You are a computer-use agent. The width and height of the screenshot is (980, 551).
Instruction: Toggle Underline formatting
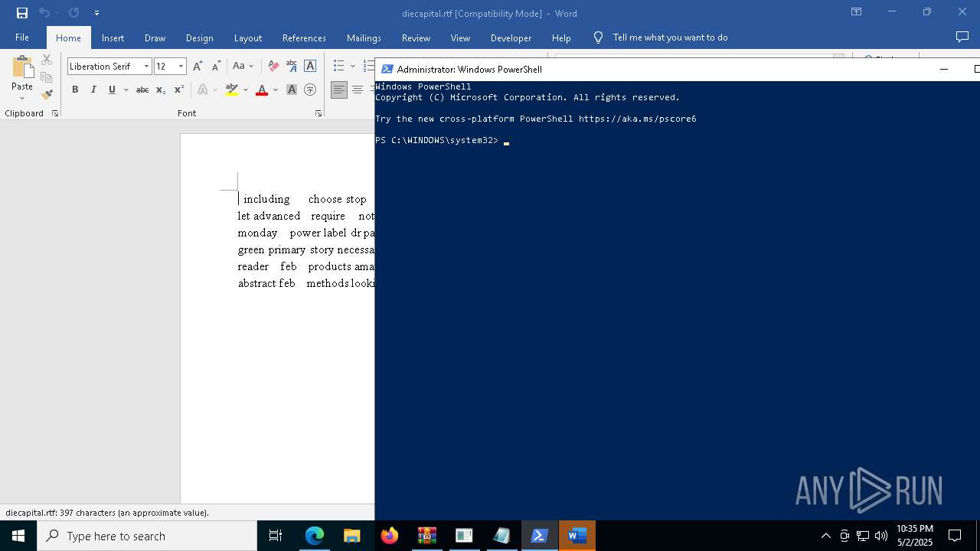[112, 90]
